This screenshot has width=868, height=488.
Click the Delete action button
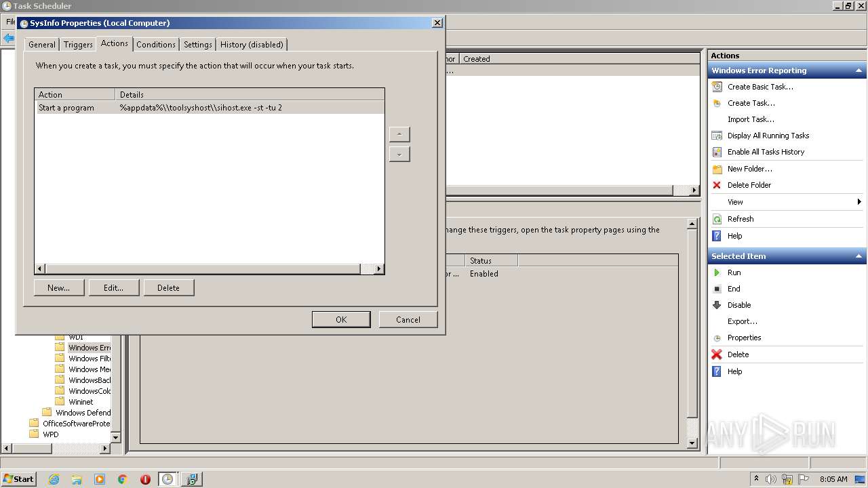point(169,288)
